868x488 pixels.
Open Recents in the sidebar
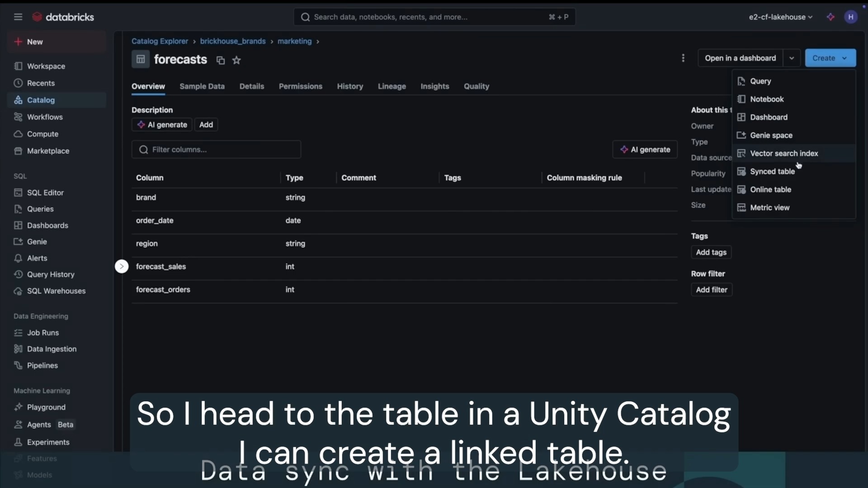tap(57, 83)
